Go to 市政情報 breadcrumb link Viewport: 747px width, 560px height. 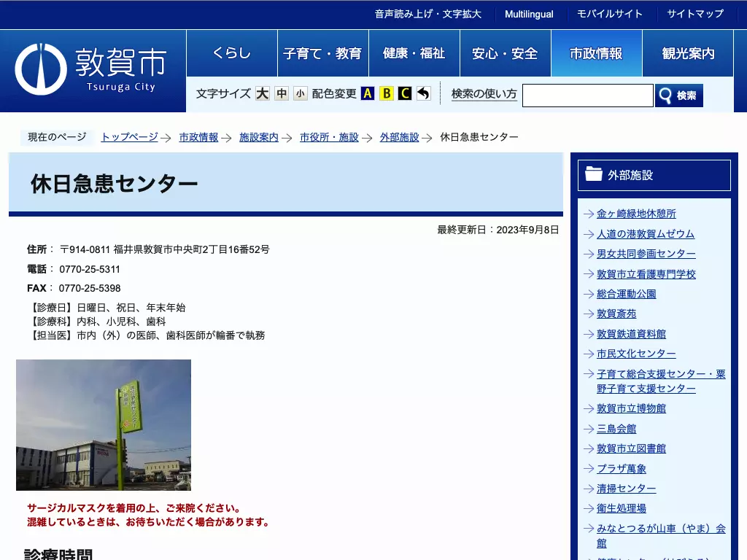coord(198,137)
